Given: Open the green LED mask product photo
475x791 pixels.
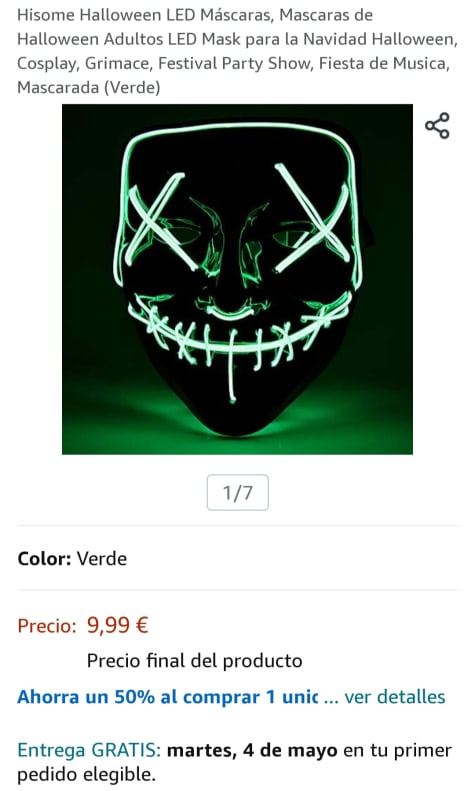Looking at the screenshot, I should (237, 279).
